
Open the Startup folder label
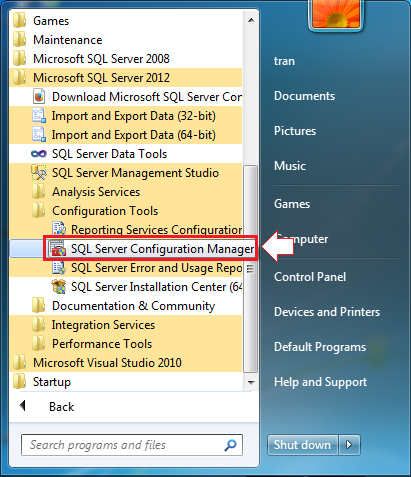[x=52, y=382]
